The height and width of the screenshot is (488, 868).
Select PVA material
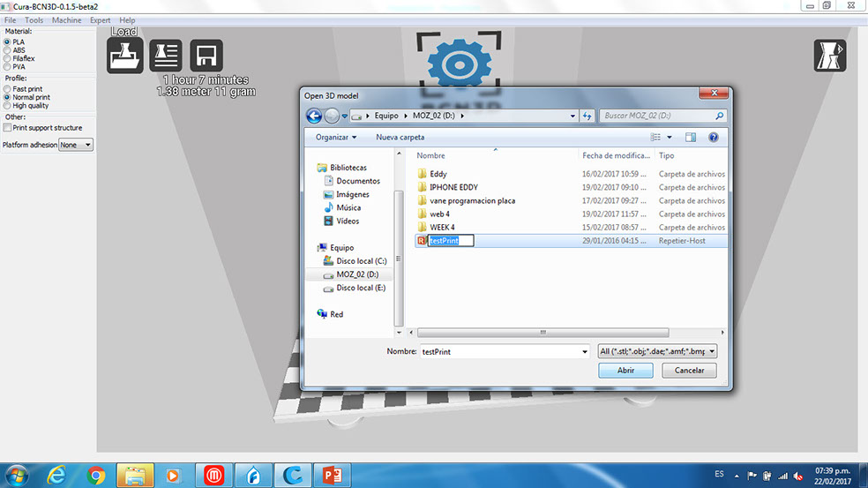point(7,66)
